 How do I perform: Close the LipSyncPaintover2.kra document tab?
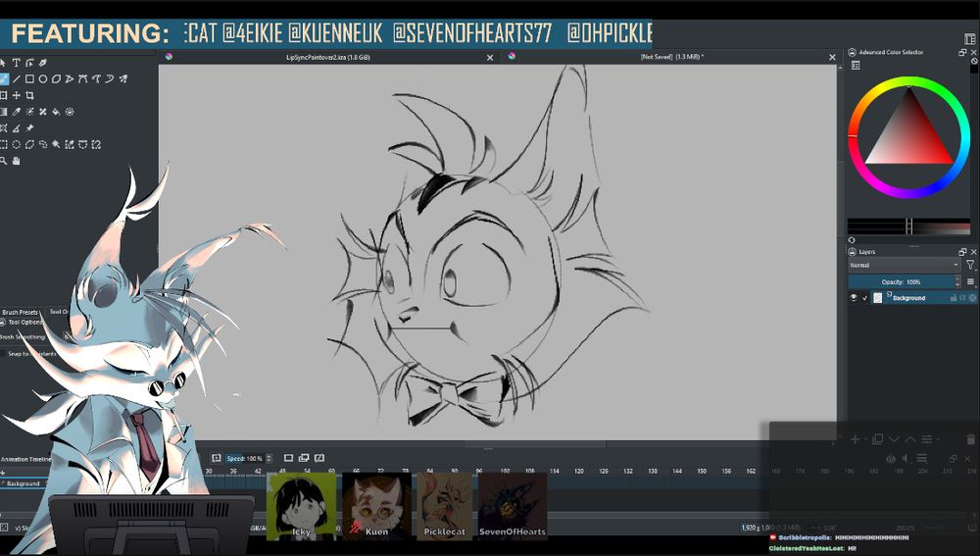(490, 58)
